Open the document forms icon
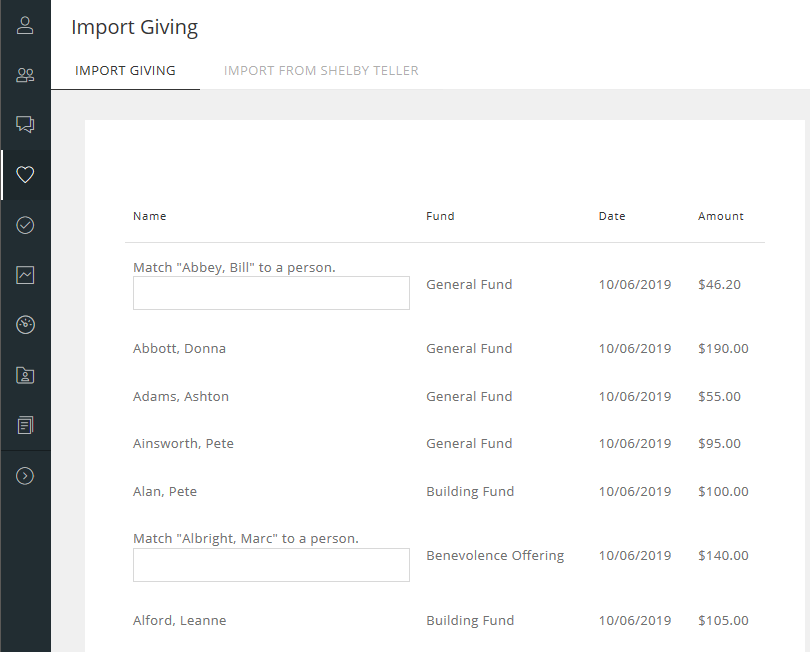The image size is (810, 652). click(25, 425)
